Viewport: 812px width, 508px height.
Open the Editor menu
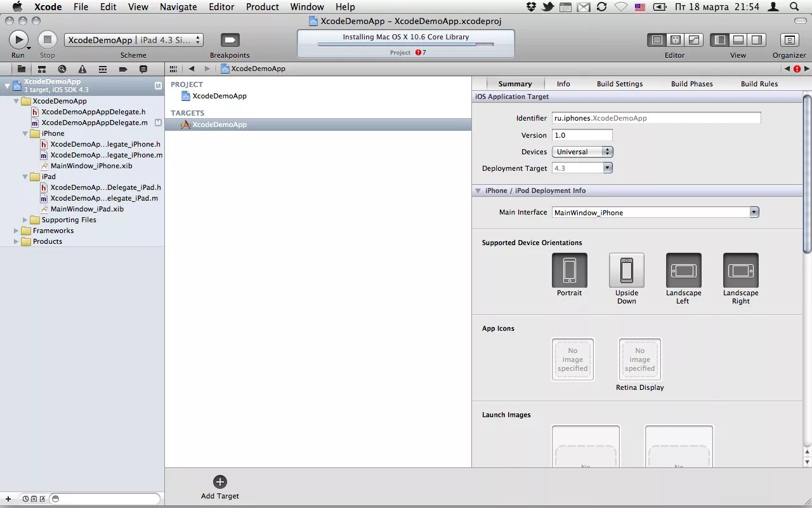pyautogui.click(x=221, y=7)
